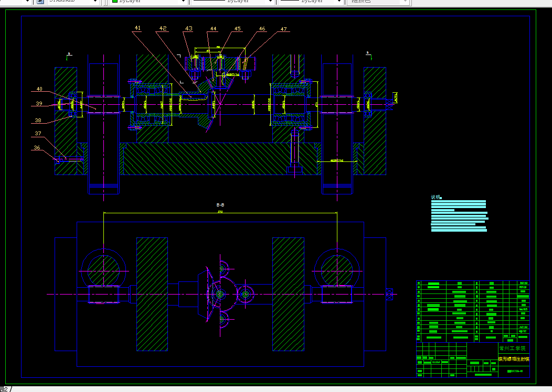Viewport: 552px width, 392px height.
Task: Select balloon number 46
Action: [262, 28]
